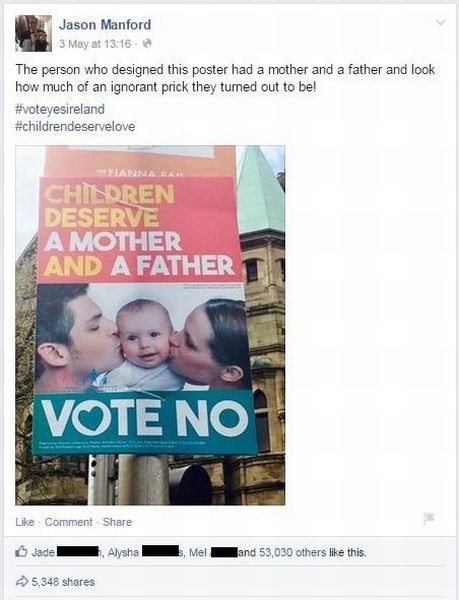
Task: View the 53,030 others who like this
Action: (x=293, y=552)
